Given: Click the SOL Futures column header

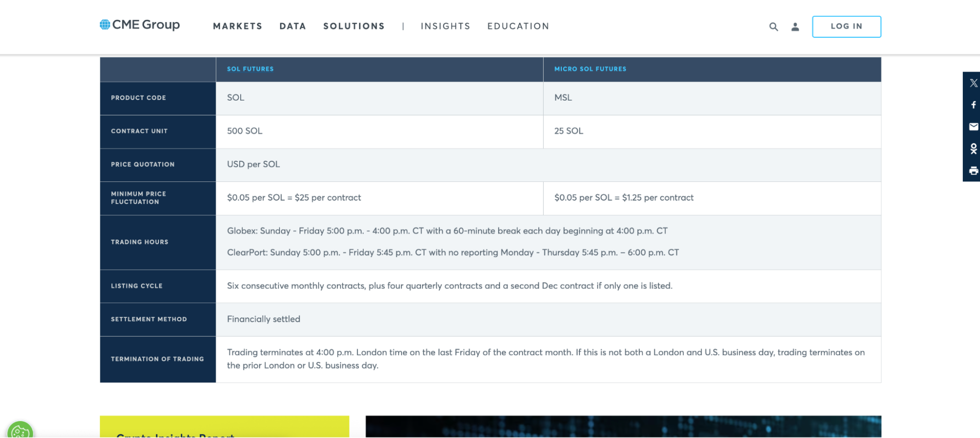Looking at the screenshot, I should point(250,69).
